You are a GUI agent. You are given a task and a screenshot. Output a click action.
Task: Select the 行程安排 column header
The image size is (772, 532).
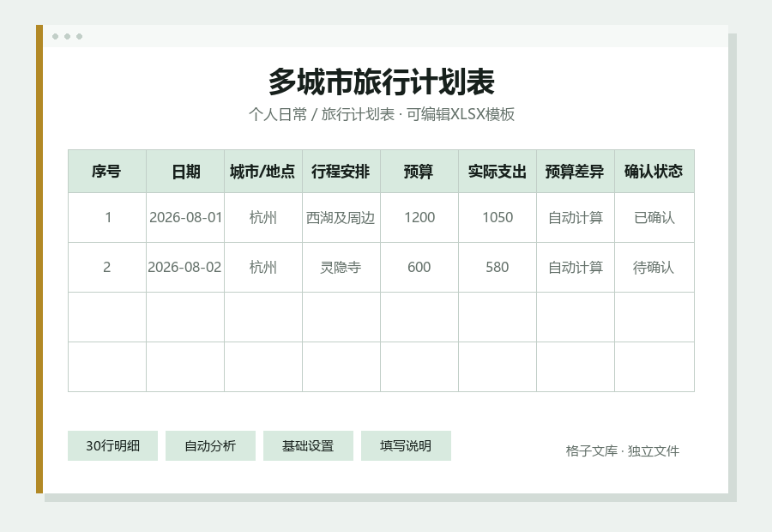[x=341, y=172]
